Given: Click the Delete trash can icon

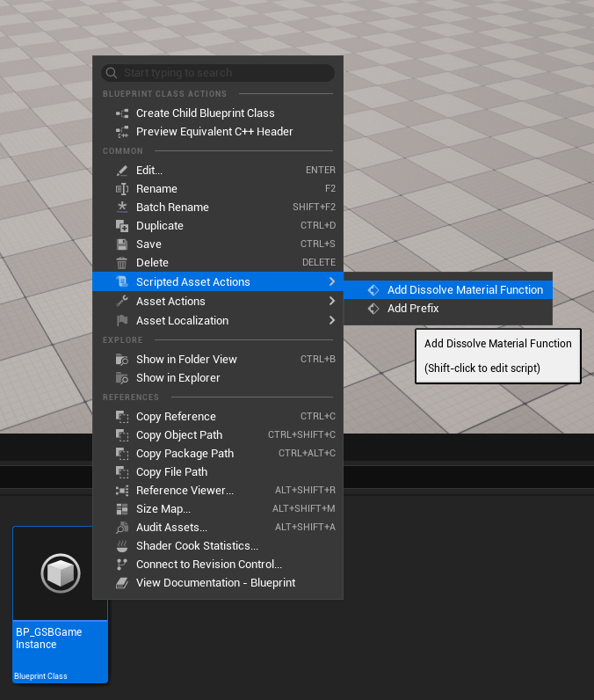Looking at the screenshot, I should [122, 263].
